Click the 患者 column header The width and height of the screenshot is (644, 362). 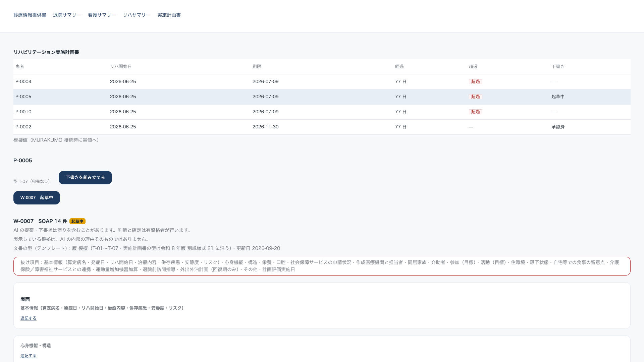tap(20, 67)
